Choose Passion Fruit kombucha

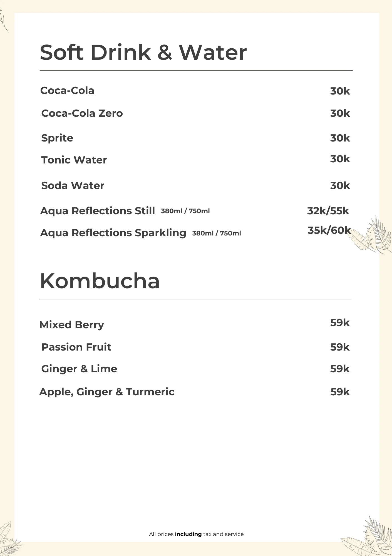click(x=76, y=347)
